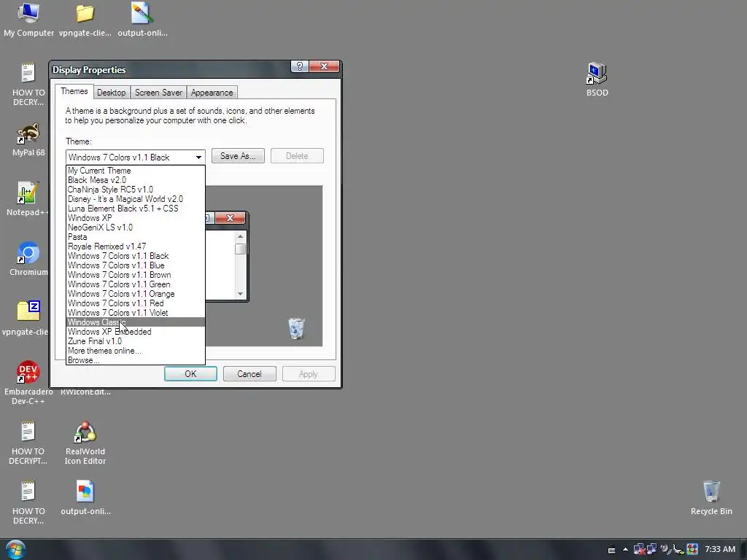747x560 pixels.
Task: Click the Save As... button
Action: click(238, 156)
